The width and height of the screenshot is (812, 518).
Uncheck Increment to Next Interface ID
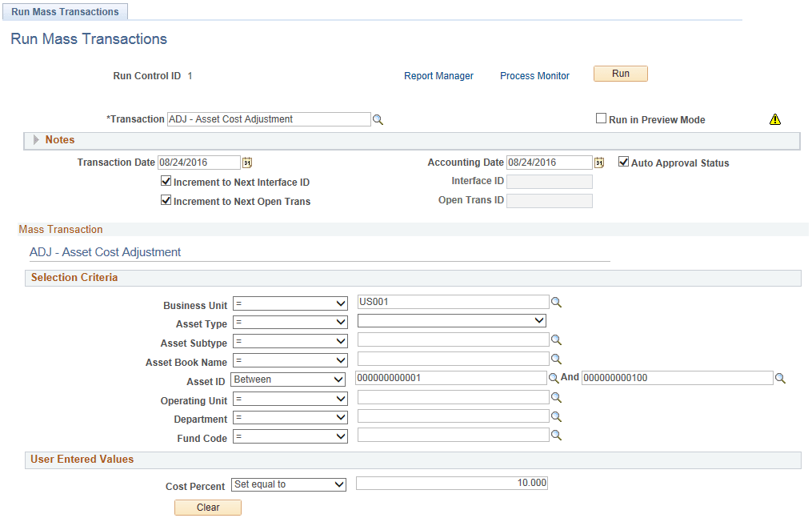point(166,182)
